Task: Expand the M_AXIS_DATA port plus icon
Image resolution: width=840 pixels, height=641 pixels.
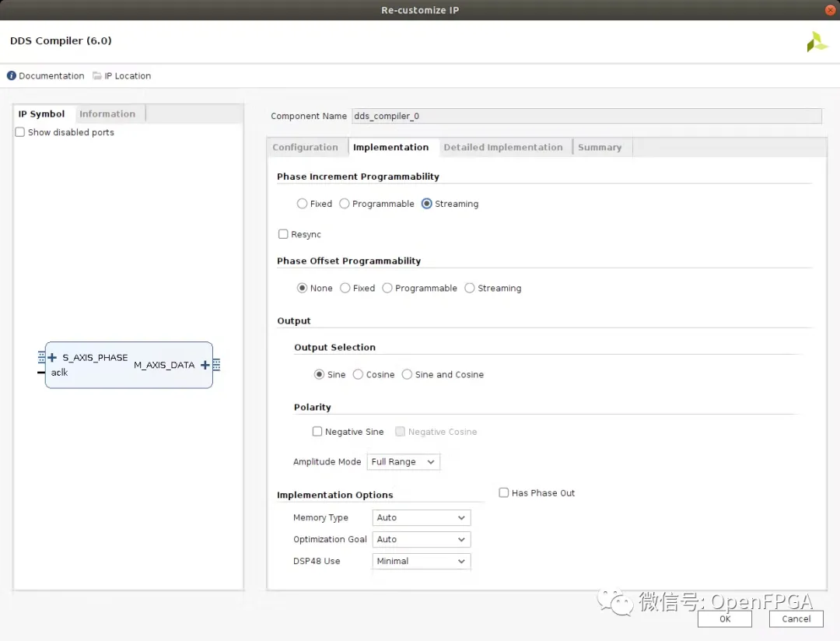Action: [x=205, y=365]
